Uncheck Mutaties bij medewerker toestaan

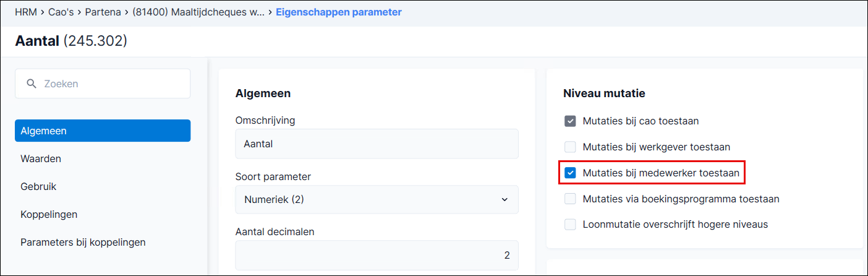click(x=570, y=173)
